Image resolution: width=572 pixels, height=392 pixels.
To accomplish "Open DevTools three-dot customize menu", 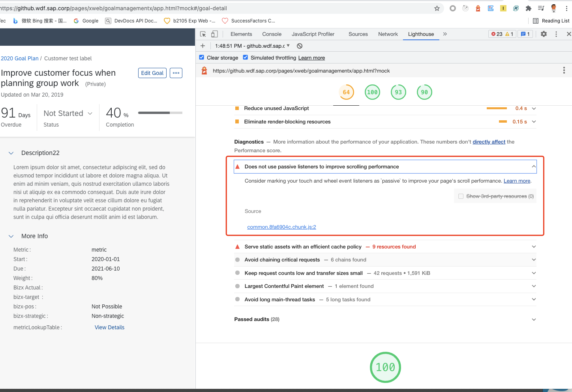I will click(x=556, y=34).
